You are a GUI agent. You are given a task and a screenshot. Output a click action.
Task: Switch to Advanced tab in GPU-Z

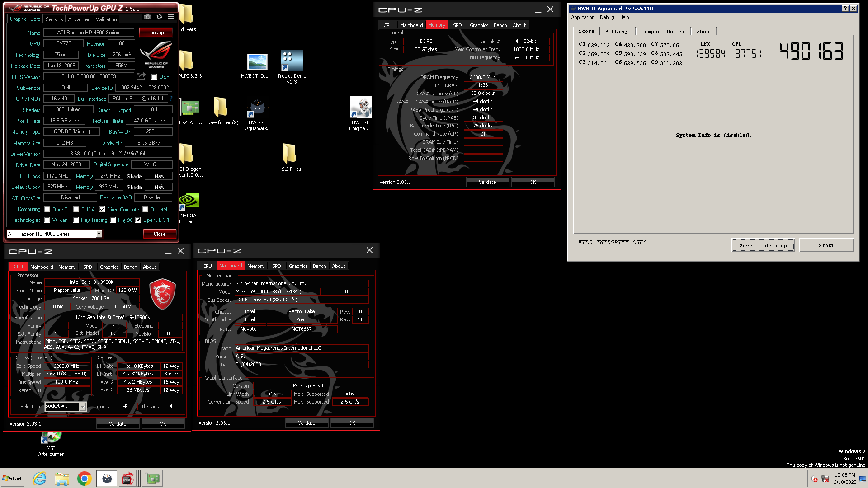click(x=80, y=19)
